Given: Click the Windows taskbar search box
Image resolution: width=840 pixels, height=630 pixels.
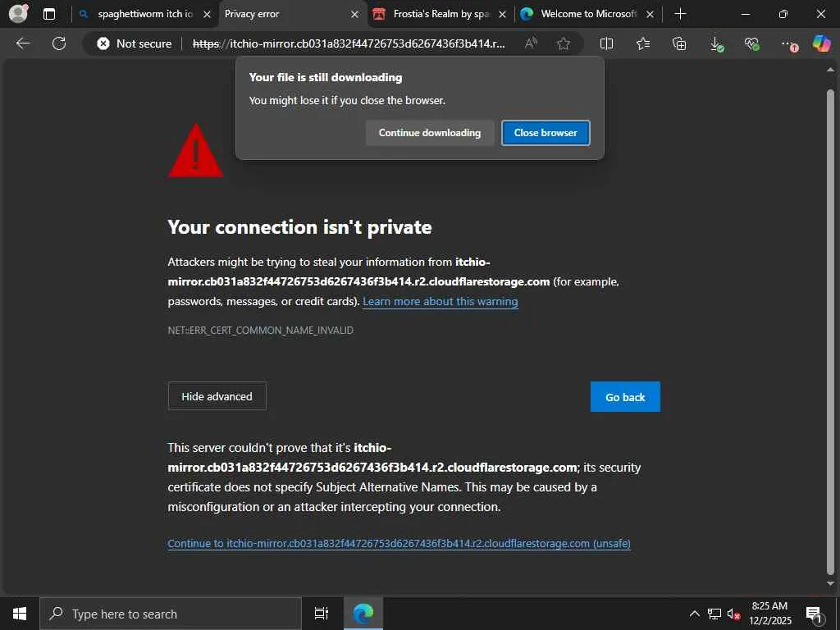Looking at the screenshot, I should pyautogui.click(x=171, y=614).
